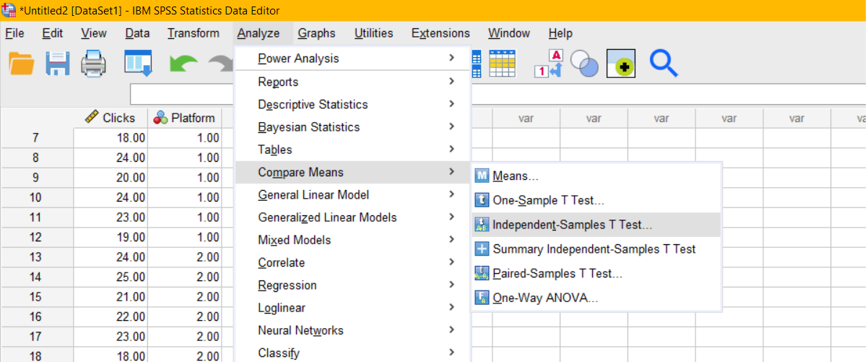Click the Paired-Samples T Test icon

coord(482,273)
